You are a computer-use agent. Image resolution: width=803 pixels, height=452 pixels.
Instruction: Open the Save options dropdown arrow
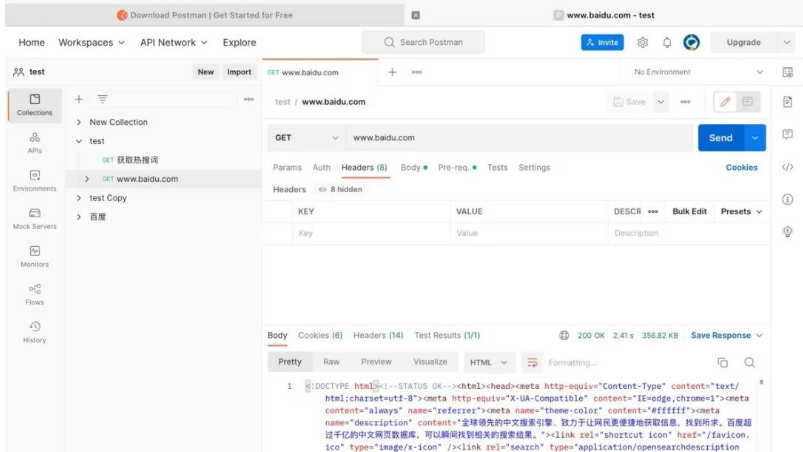pos(661,102)
